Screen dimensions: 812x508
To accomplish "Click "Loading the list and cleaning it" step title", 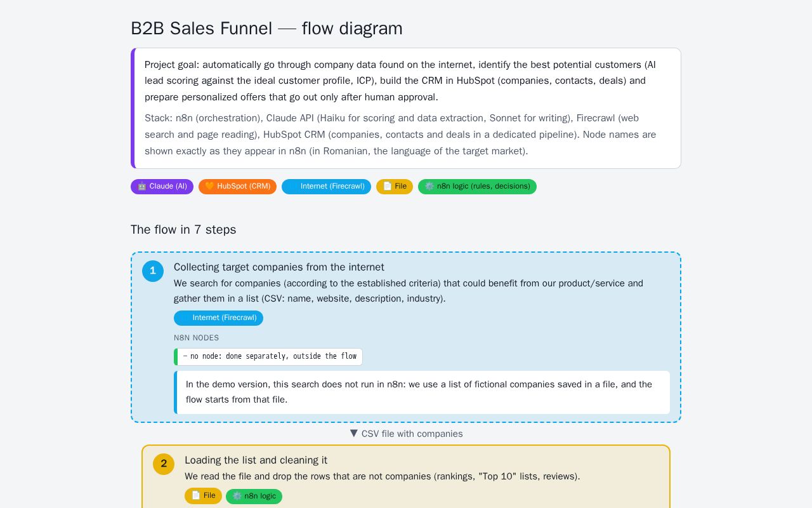I will pos(256,460).
